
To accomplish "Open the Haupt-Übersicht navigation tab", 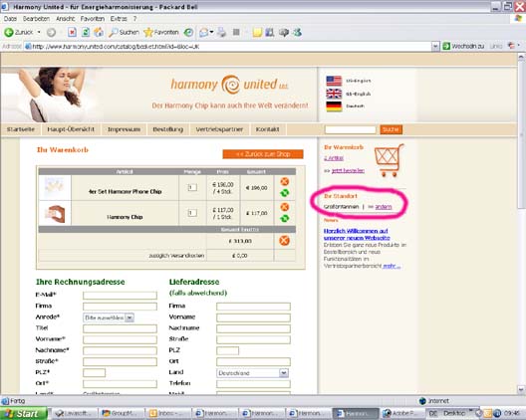I will click(71, 129).
